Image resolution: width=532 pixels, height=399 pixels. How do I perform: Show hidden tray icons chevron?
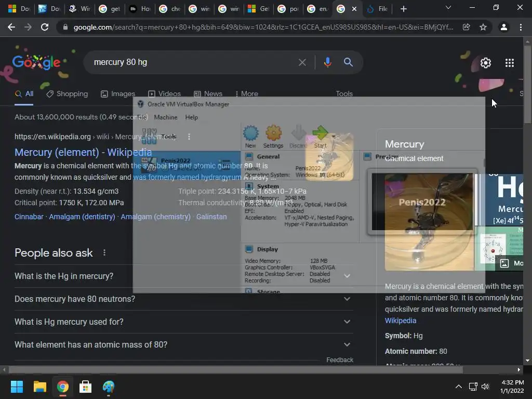pos(458,387)
